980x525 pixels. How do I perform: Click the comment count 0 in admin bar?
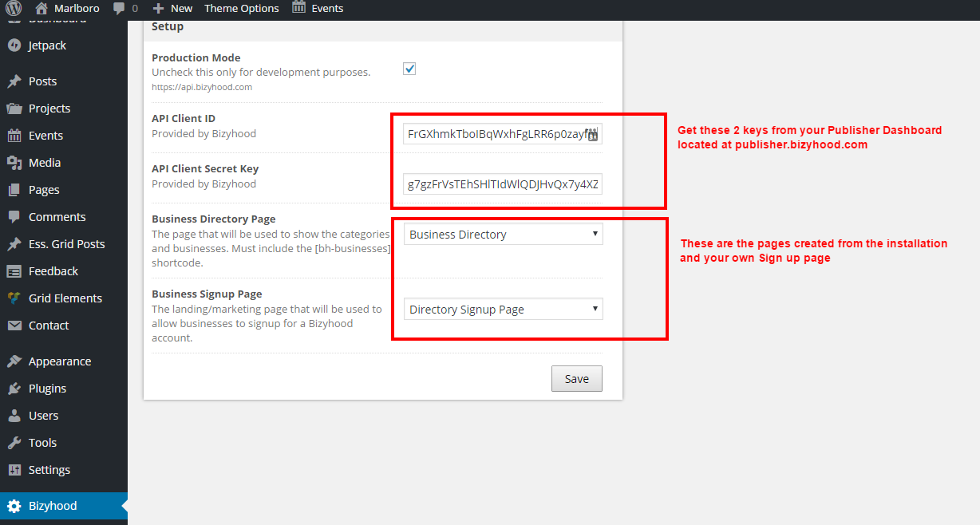click(135, 9)
